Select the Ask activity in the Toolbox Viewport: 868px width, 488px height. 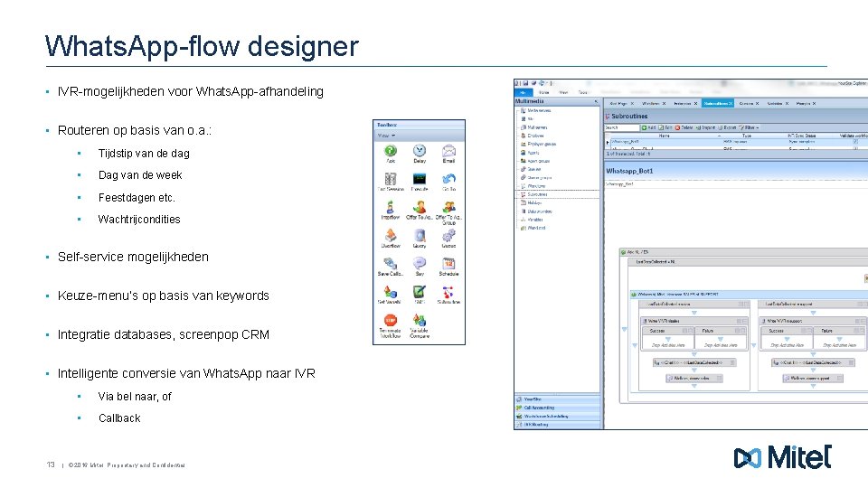point(391,151)
